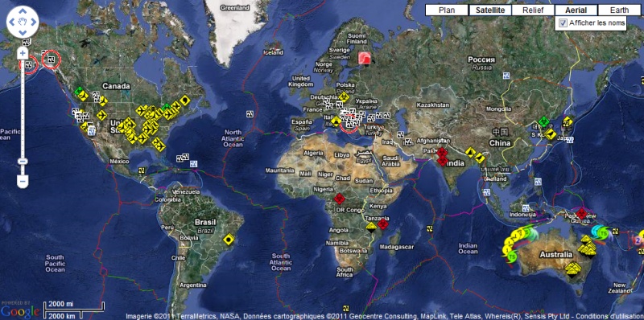Click the earthquake marker near Mexico

point(142,170)
